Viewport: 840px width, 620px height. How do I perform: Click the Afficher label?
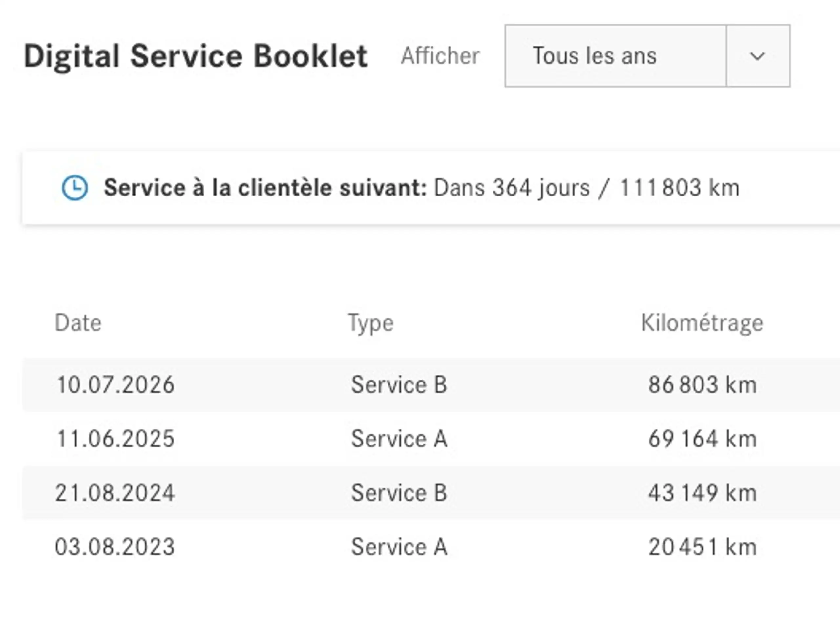click(440, 56)
